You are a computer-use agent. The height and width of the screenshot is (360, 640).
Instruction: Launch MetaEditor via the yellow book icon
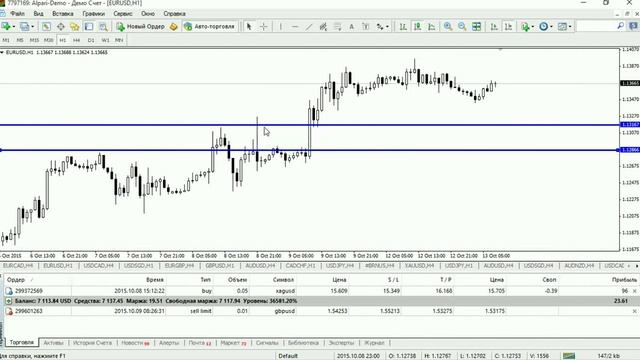[173, 27]
